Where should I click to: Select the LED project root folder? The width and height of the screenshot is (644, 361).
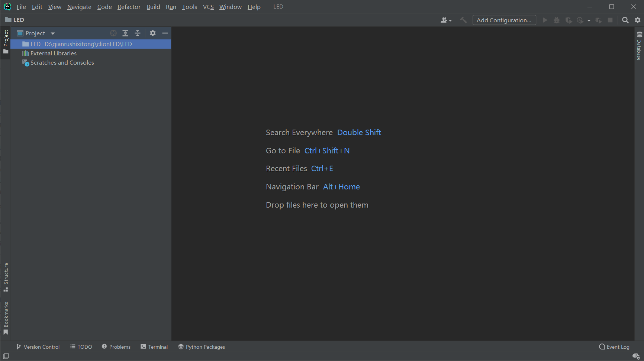point(91,44)
